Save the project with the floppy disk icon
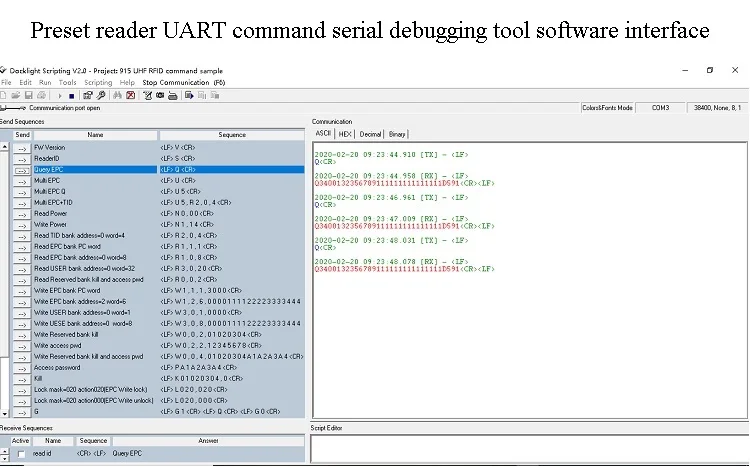 [x=29, y=96]
